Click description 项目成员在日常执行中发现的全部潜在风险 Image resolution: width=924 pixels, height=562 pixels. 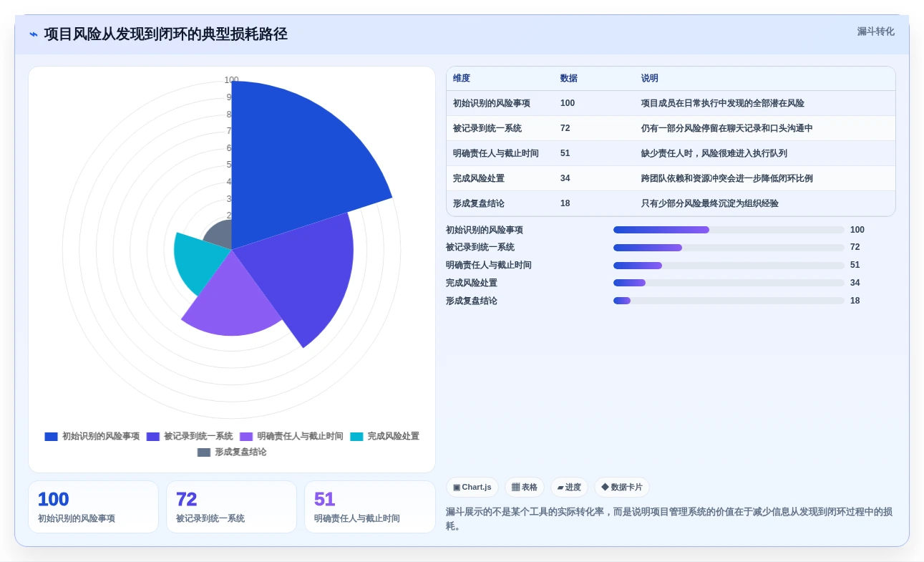coord(723,103)
